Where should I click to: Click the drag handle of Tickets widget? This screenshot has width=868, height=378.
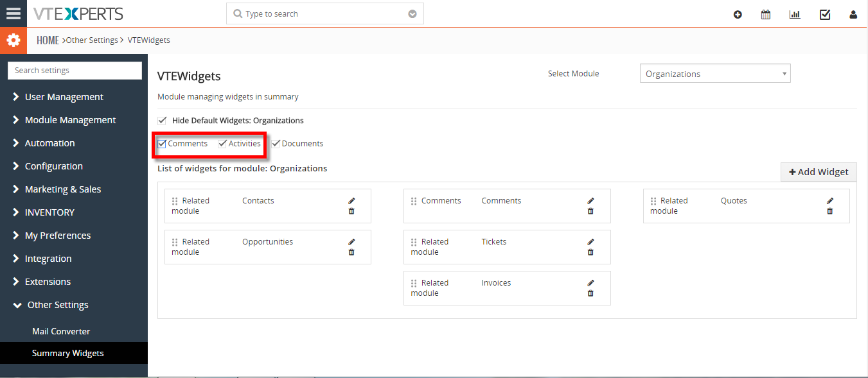click(x=414, y=242)
